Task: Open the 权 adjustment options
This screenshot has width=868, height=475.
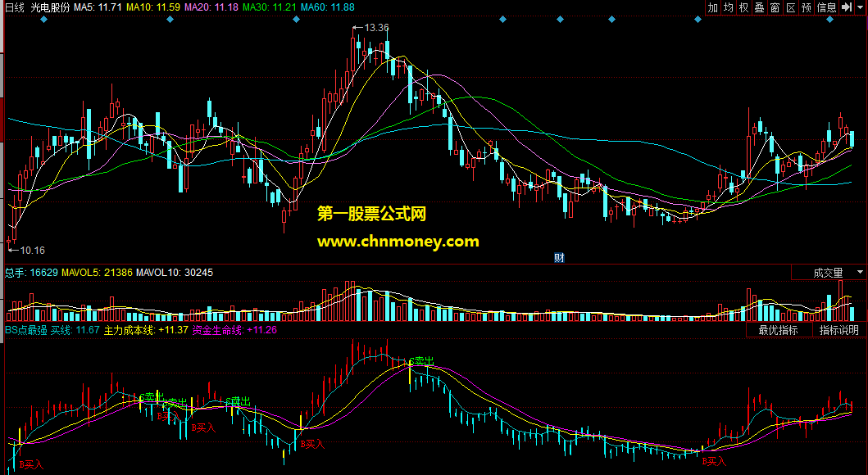Action: [x=743, y=7]
